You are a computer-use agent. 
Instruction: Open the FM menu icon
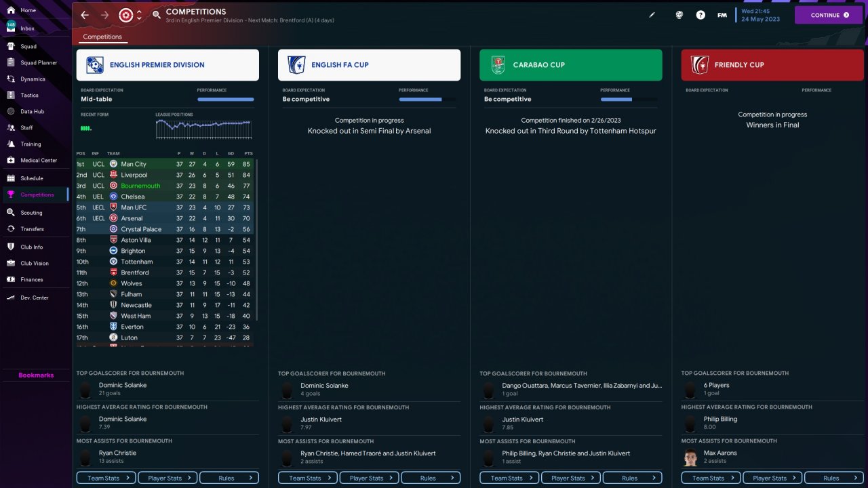[722, 15]
